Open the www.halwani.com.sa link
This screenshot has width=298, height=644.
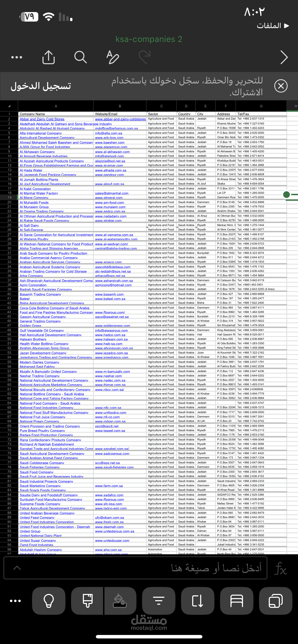tap(111, 339)
